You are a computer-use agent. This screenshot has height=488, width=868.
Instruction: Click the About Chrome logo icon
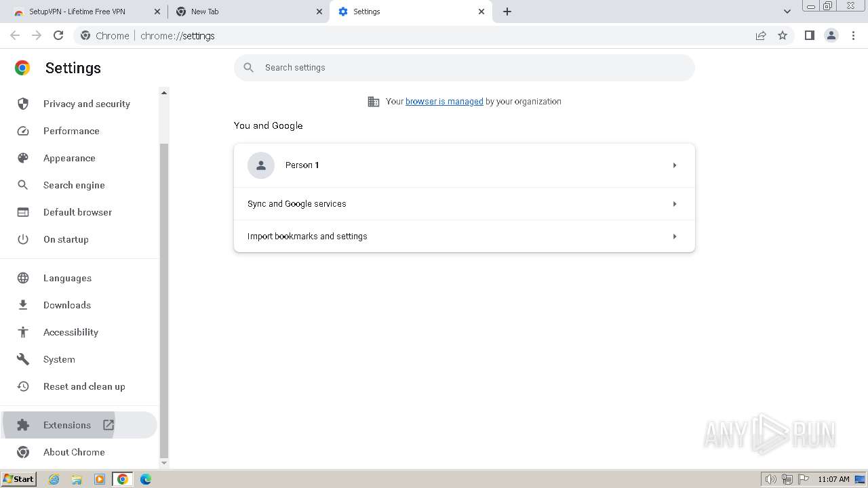click(x=23, y=452)
